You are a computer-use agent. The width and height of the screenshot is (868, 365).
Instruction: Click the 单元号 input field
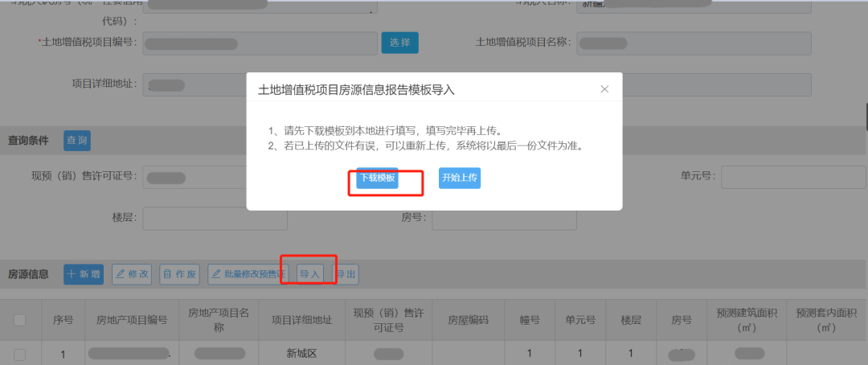[793, 178]
